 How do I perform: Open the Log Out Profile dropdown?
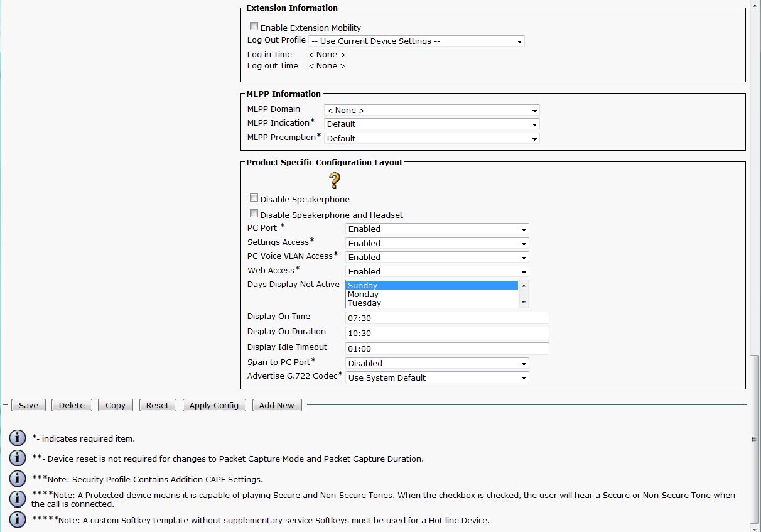click(416, 41)
